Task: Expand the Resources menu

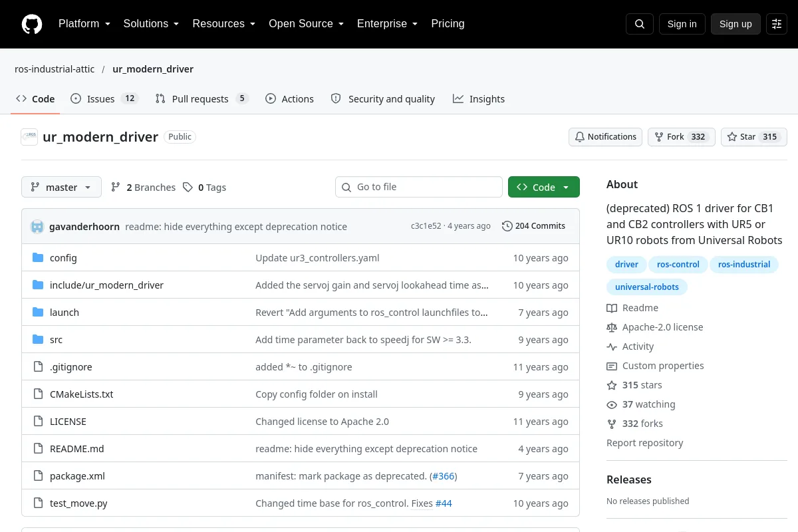Action: (223, 24)
